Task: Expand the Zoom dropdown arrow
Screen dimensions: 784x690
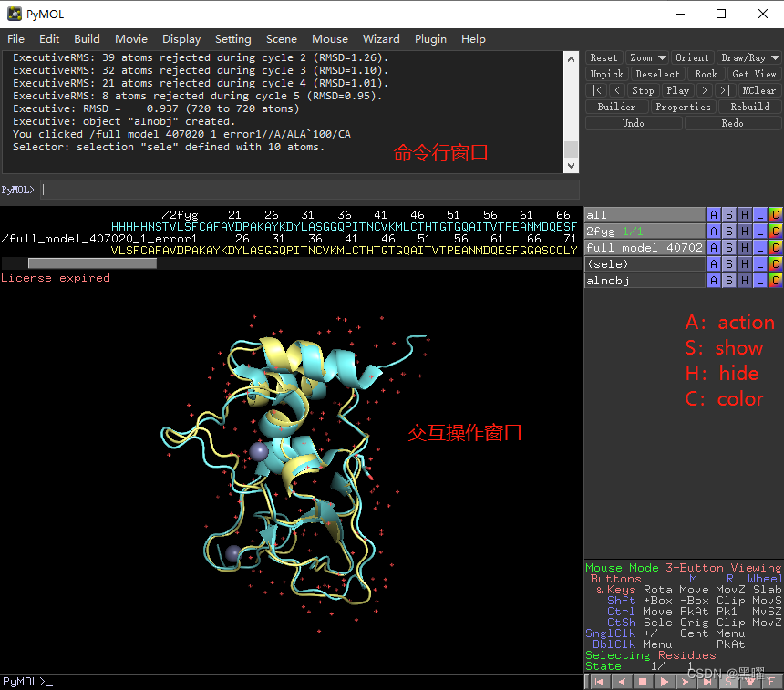Action: click(x=662, y=58)
